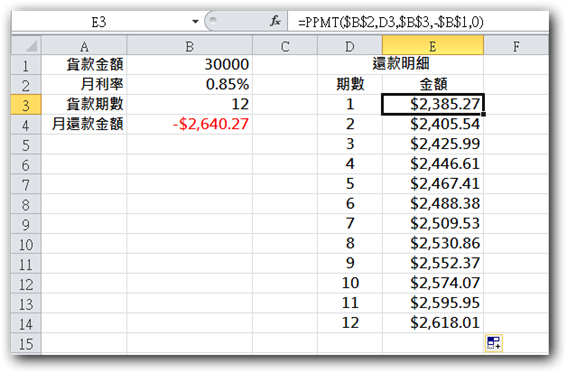Screen dimensions: 567x373
Task: Select row 10 header
Action: (x=26, y=244)
